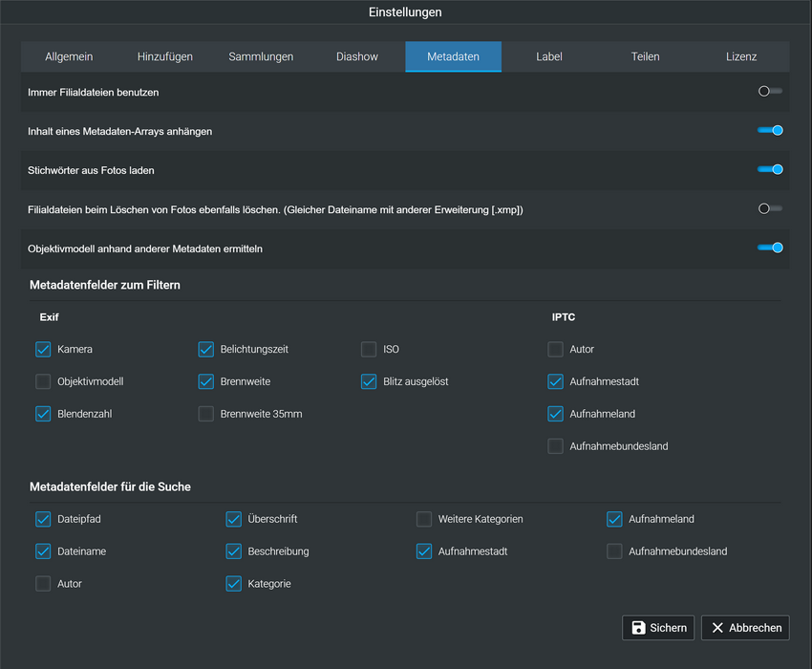Enable 'Immer Filialdateien benutzen' toggle

pos(770,92)
